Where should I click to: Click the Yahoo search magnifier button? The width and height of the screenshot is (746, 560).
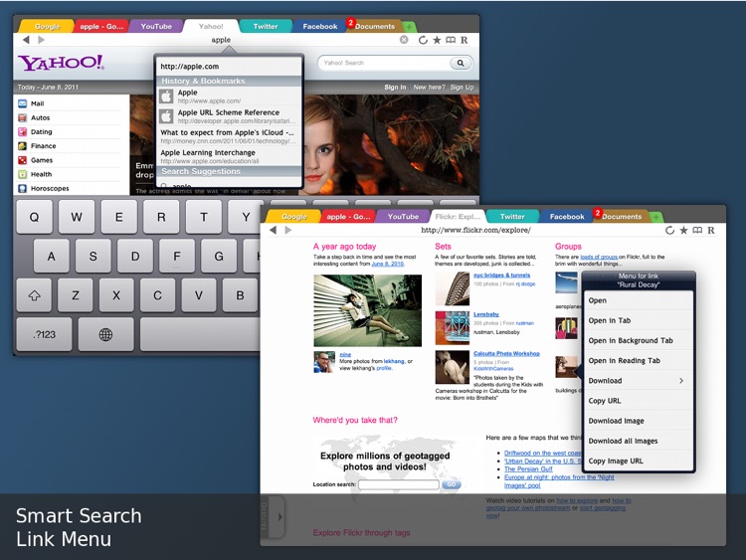(461, 63)
